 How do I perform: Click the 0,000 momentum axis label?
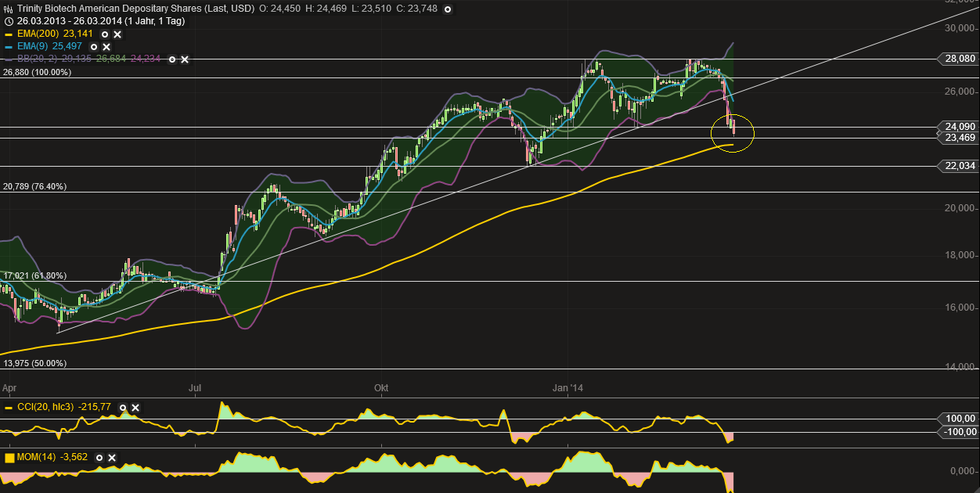(x=963, y=471)
